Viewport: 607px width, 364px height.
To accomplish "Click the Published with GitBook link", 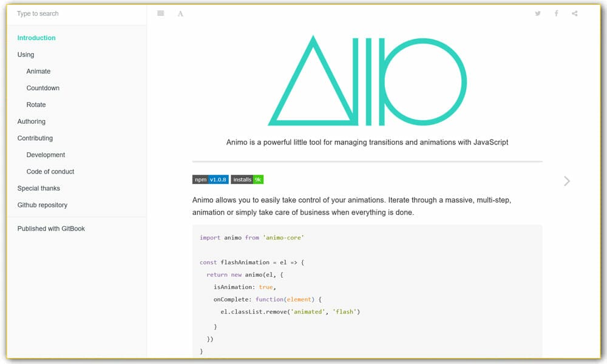I will tap(51, 229).
